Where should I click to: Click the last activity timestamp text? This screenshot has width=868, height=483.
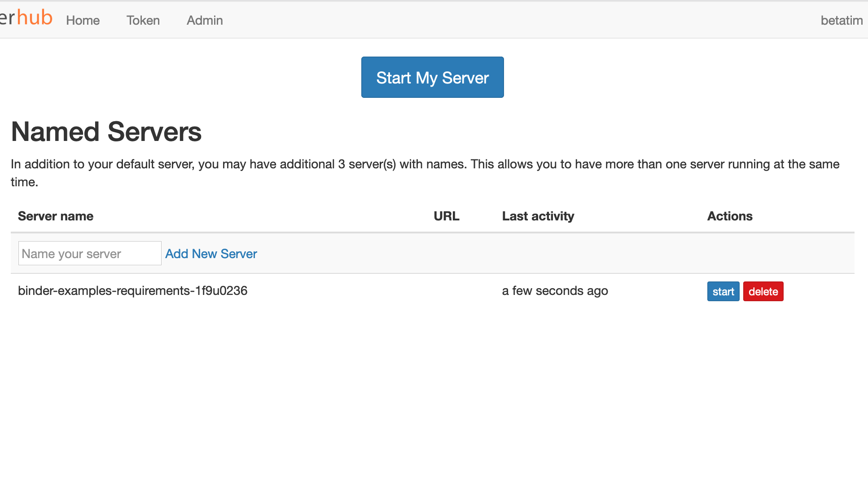point(555,291)
